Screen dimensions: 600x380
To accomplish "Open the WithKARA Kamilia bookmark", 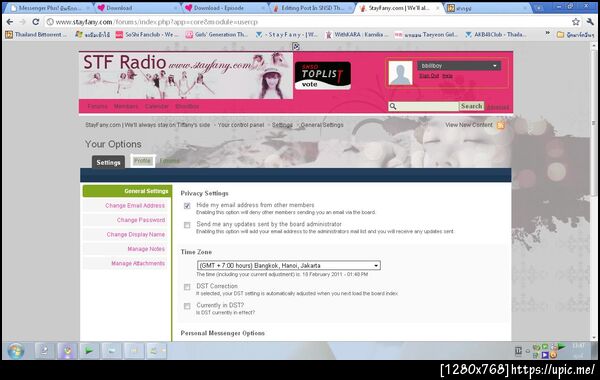I will [x=356, y=34].
